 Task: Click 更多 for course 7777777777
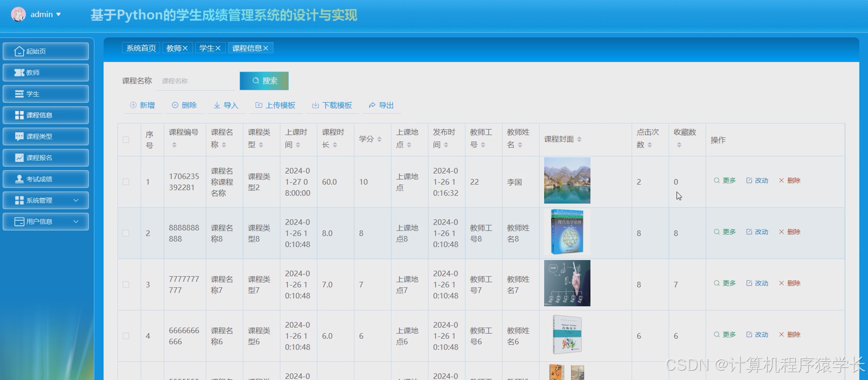725,283
